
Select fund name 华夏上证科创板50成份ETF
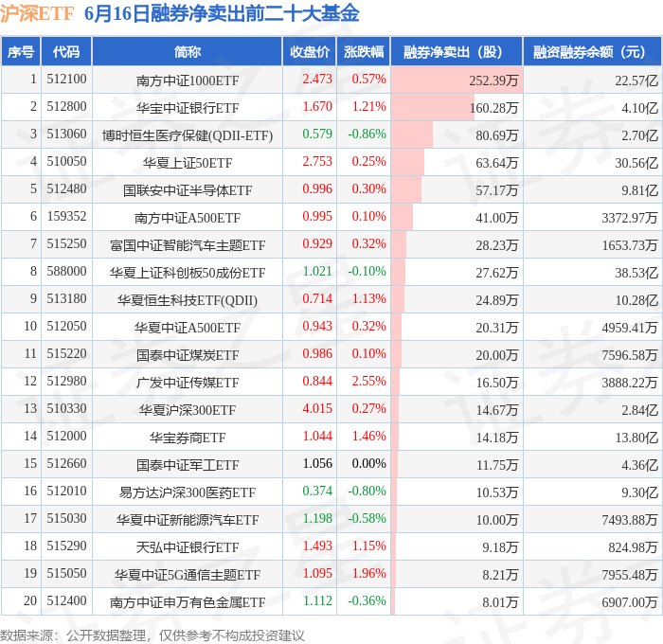188,273
